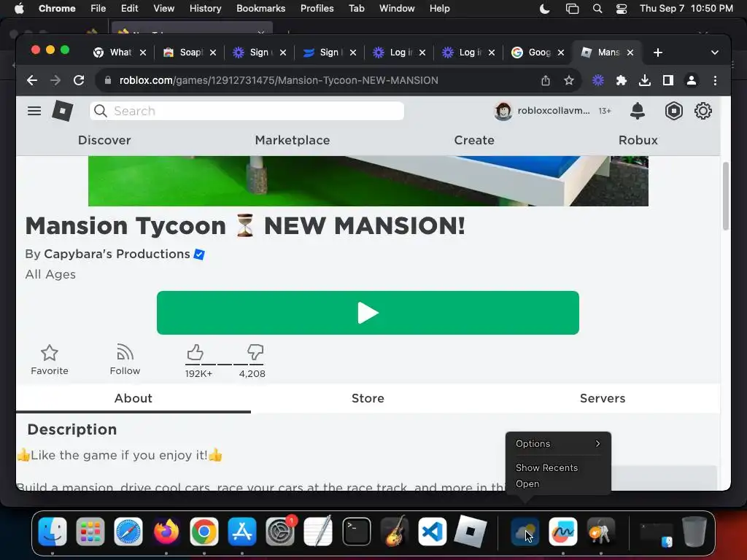
Task: Click the Search field in Roblox
Action: pos(247,111)
